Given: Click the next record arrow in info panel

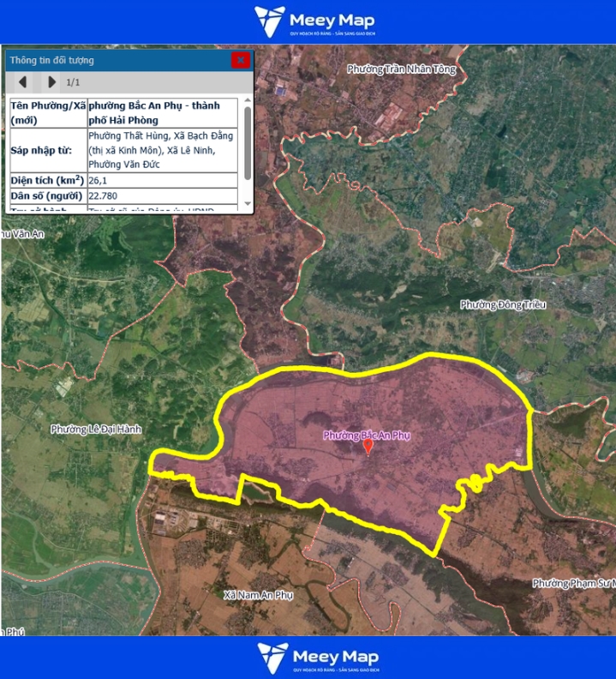Looking at the screenshot, I should [x=51, y=82].
